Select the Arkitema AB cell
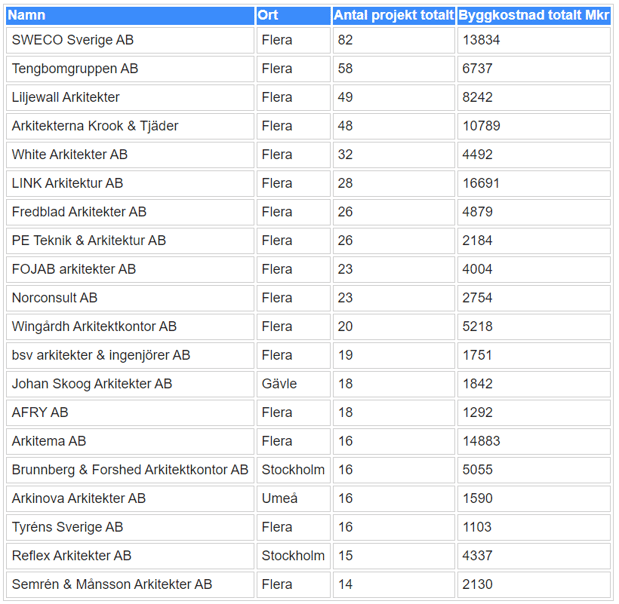This screenshot has height=604, width=619. pos(130,441)
